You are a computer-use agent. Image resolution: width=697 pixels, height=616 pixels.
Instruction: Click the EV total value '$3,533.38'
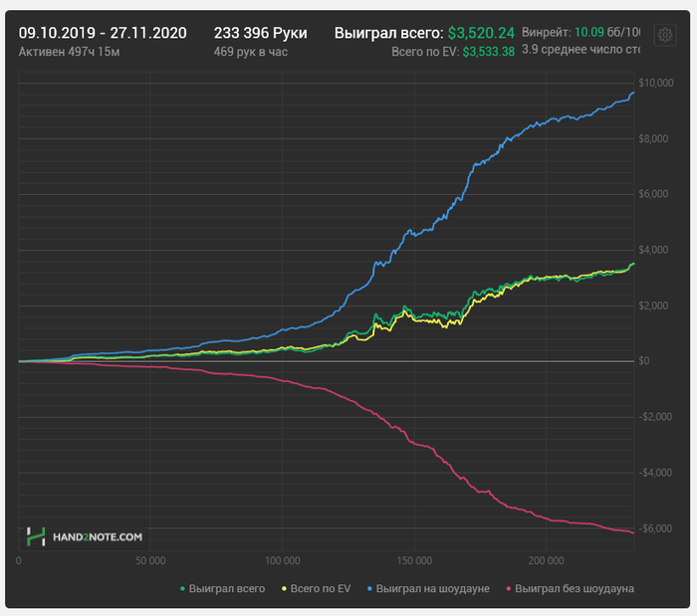(x=489, y=52)
